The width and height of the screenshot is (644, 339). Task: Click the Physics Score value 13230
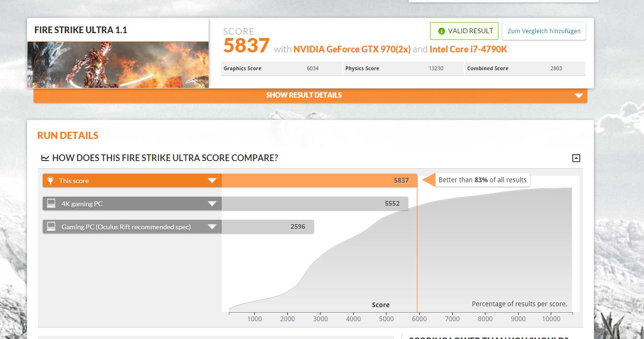coord(436,68)
